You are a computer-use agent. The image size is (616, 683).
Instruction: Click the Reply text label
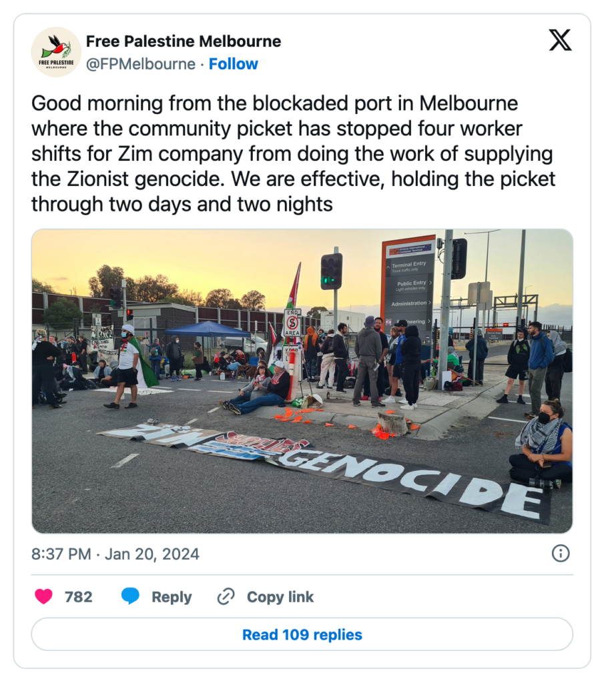[172, 597]
